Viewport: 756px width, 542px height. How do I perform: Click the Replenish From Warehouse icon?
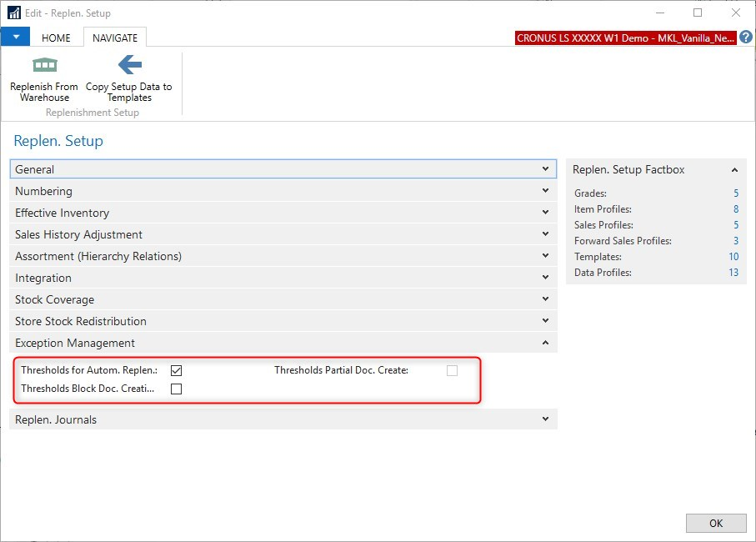pos(44,65)
